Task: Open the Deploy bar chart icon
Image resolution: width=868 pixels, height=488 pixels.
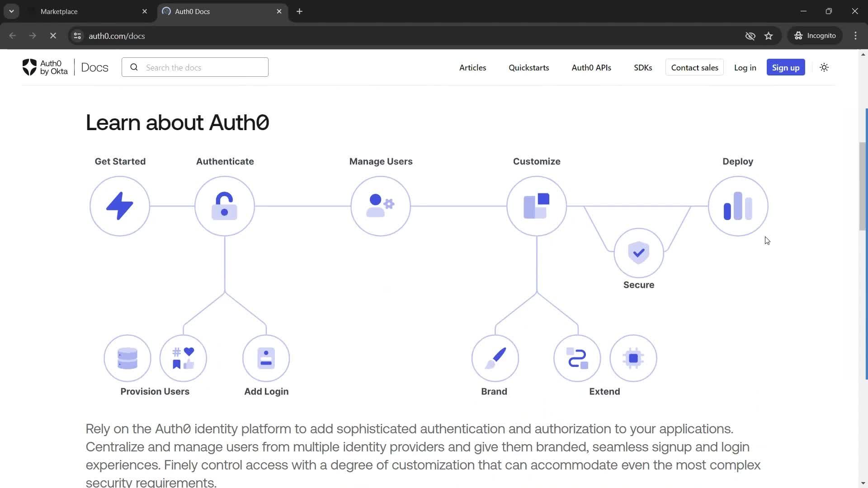Action: click(738, 206)
